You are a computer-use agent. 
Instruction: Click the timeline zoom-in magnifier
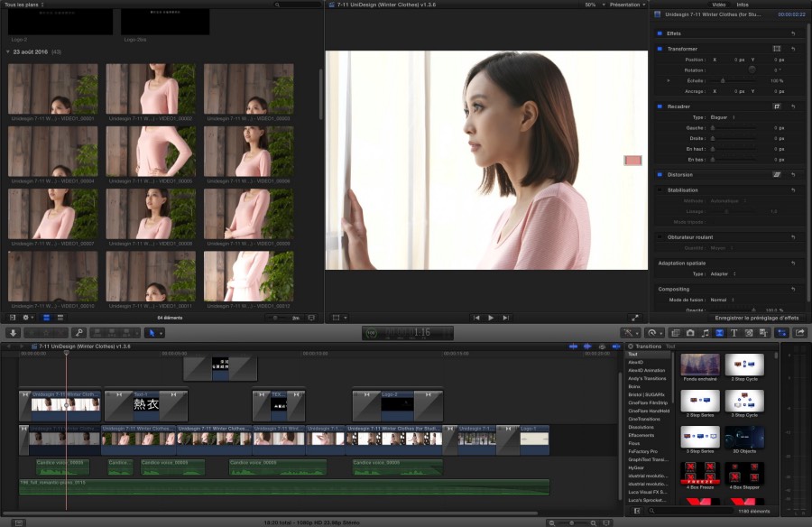[x=594, y=522]
